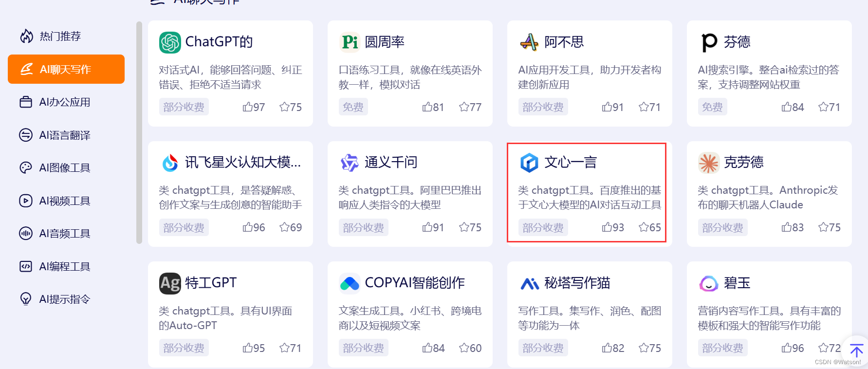Favorite the 圆周率 card, star 77
This screenshot has width=868, height=369.
click(x=470, y=107)
